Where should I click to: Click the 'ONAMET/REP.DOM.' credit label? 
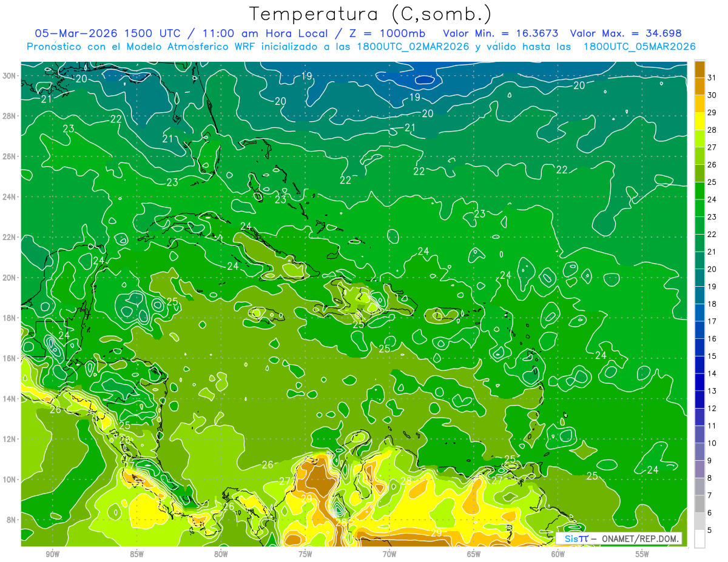pos(641,538)
